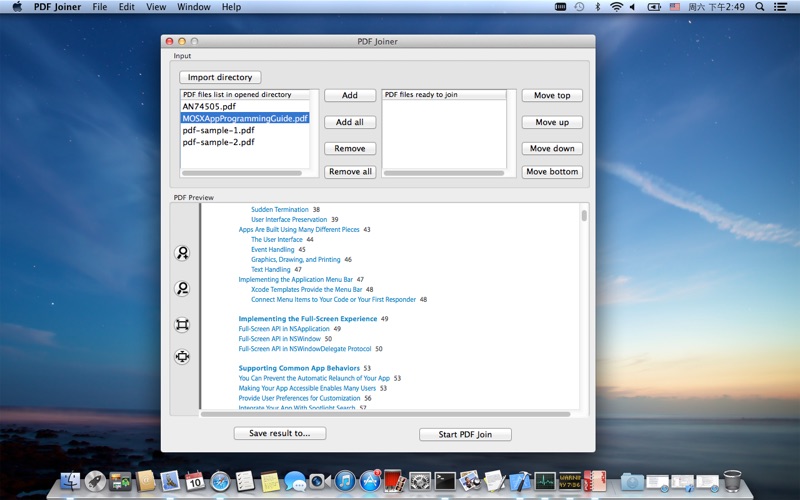The height and width of the screenshot is (500, 800).
Task: Open Terminal icon in the dock
Action: pyautogui.click(x=445, y=481)
